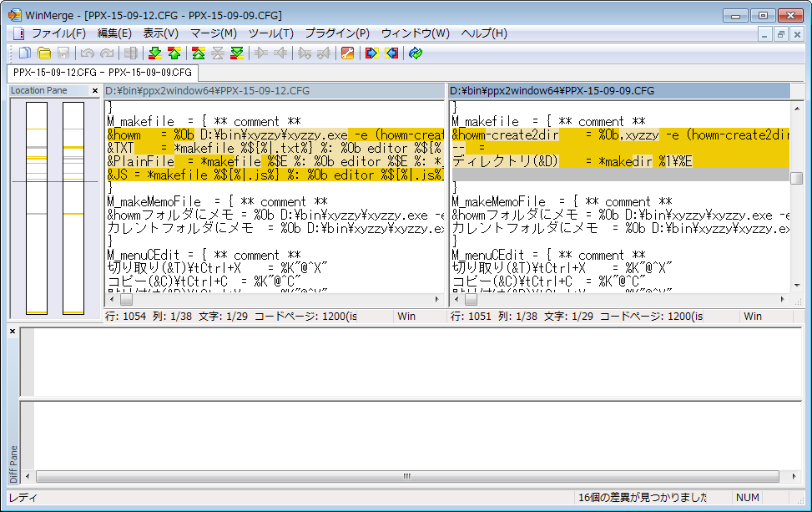812x512 pixels.
Task: Jump to first difference icon
Action: click(199, 53)
